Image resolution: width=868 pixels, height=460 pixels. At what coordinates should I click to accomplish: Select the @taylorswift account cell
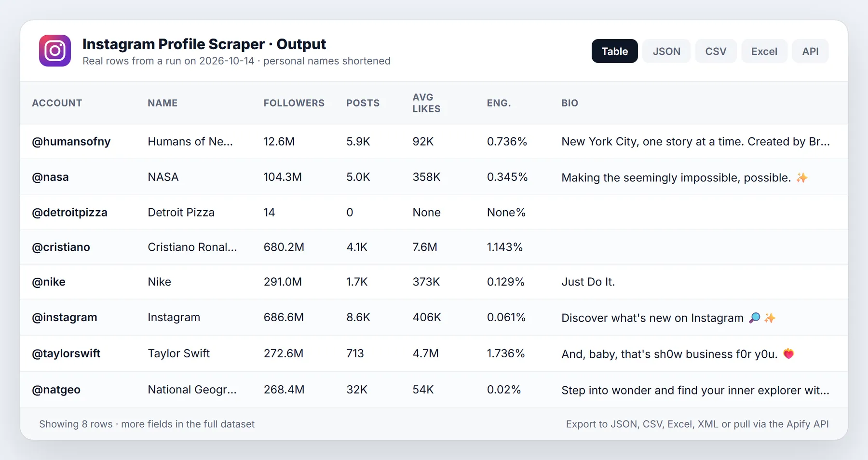click(66, 354)
